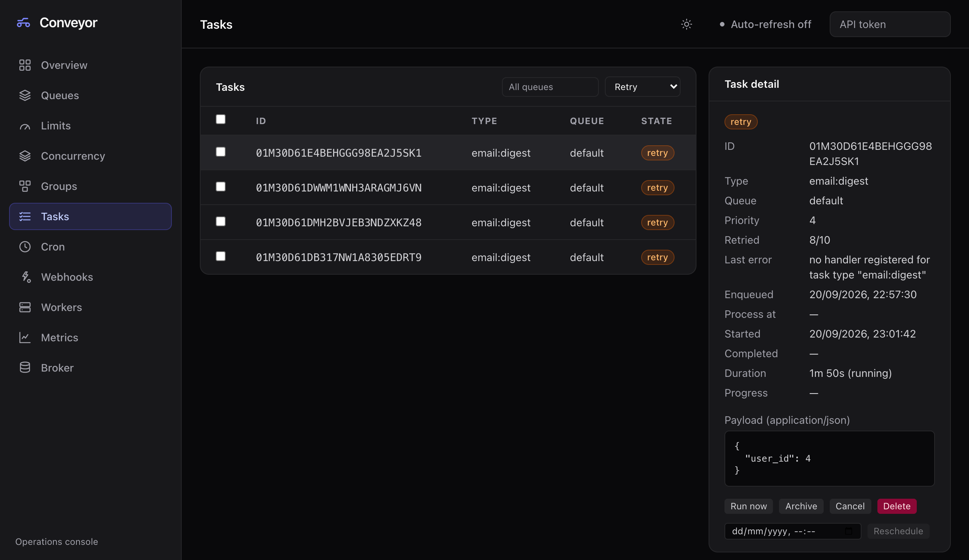969x560 pixels.
Task: Open the Retry state filter dropdown
Action: (643, 87)
